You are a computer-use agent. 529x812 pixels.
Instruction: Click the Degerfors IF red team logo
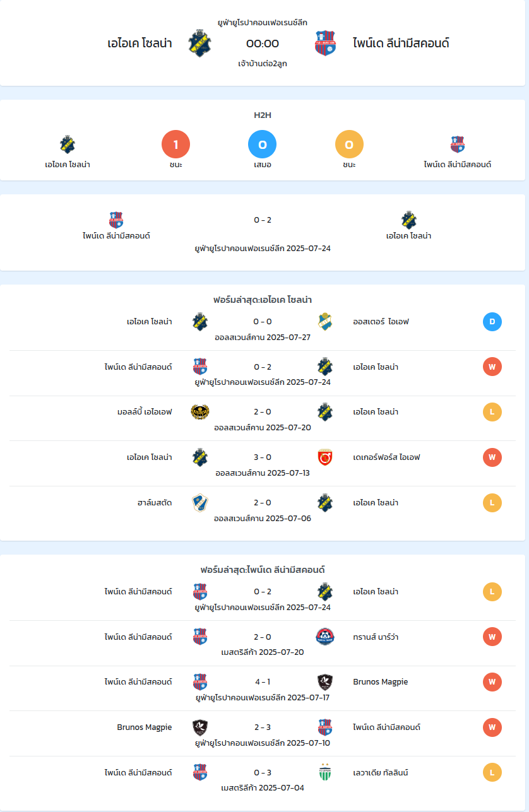pyautogui.click(x=325, y=457)
